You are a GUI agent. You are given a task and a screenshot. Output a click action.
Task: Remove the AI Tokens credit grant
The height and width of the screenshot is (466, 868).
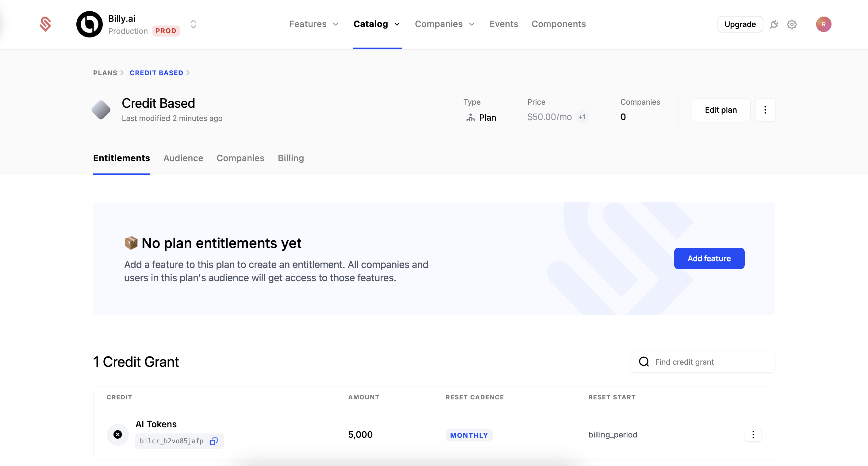pos(117,434)
